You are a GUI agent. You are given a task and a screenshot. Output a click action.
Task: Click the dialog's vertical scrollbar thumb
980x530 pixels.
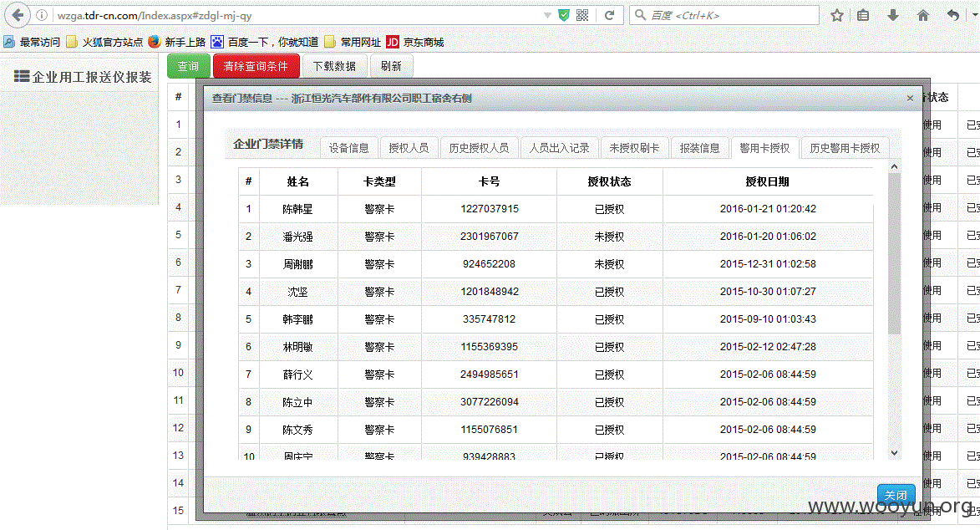(x=895, y=253)
